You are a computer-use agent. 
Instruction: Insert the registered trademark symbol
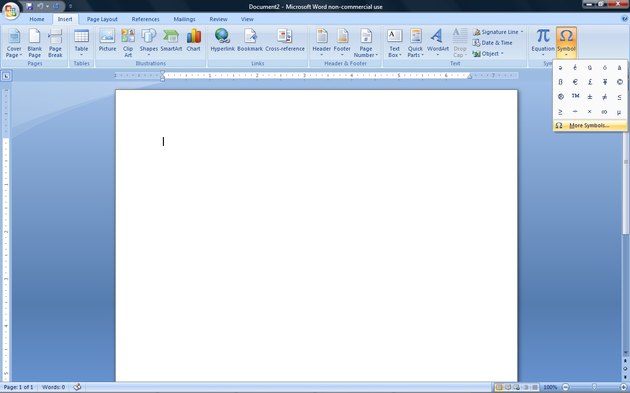point(560,97)
